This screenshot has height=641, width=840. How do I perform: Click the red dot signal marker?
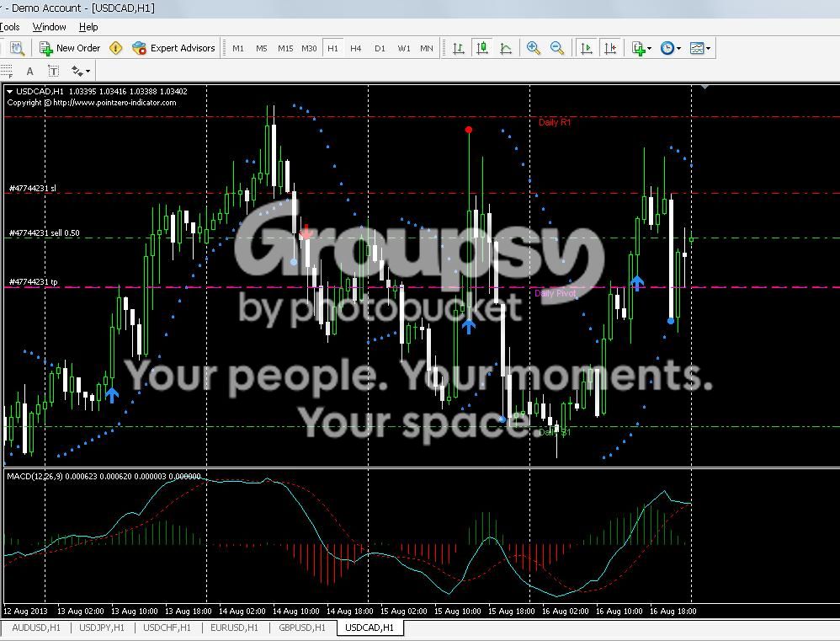pos(469,130)
